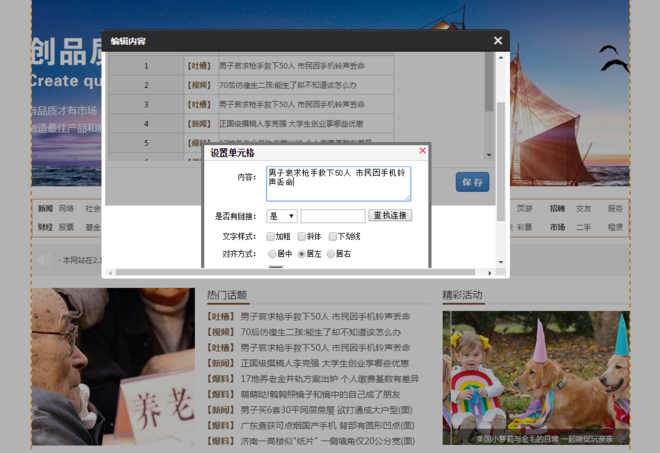This screenshot has width=660, height=453.
Task: Enable the 加粗 bold checkbox
Action: [271, 236]
